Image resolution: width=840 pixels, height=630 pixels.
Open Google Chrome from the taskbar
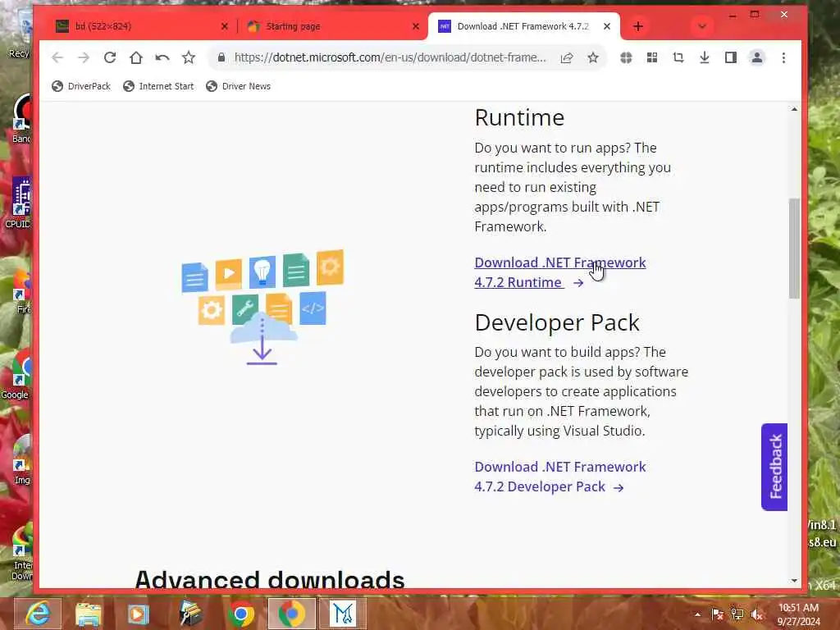[240, 614]
